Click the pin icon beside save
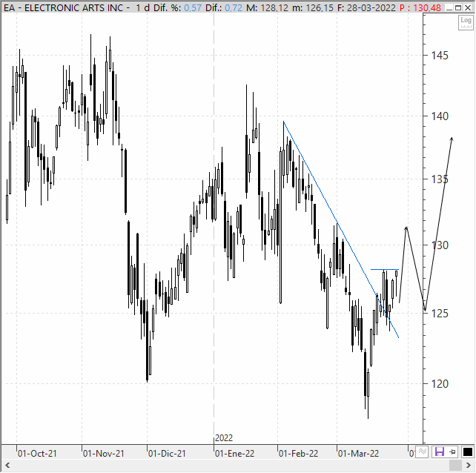The image size is (476, 473). [x=452, y=451]
